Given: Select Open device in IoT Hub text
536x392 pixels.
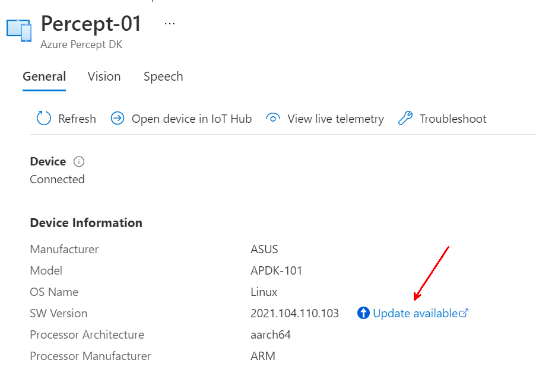Looking at the screenshot, I should click(x=191, y=119).
